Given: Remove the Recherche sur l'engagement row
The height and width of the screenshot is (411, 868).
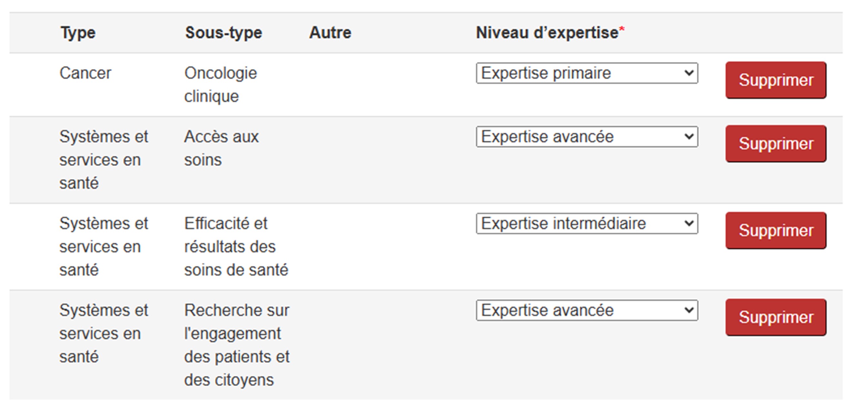Looking at the screenshot, I should coord(776,317).
